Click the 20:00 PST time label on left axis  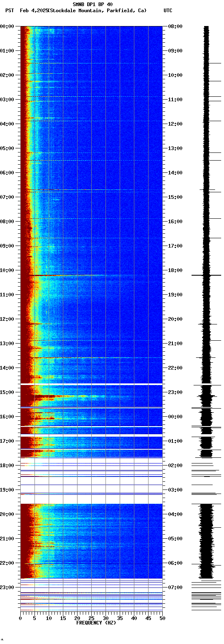click(7, 514)
